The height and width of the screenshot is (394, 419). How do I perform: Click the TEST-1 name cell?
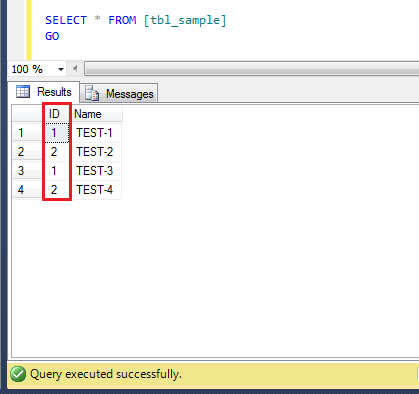point(96,133)
